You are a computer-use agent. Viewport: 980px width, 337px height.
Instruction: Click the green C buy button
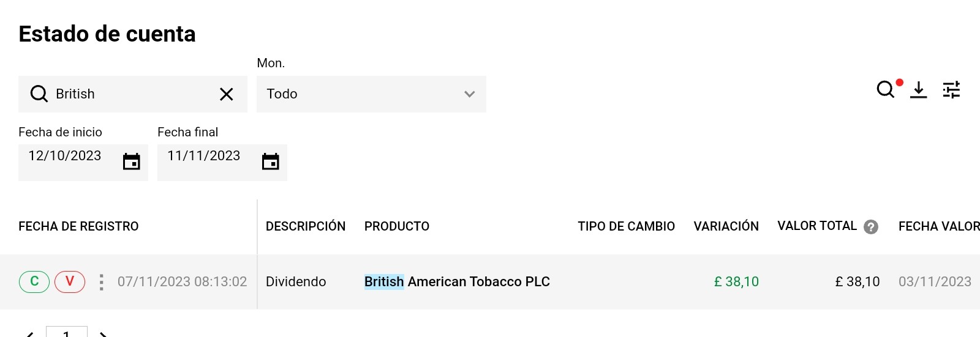pos(34,281)
